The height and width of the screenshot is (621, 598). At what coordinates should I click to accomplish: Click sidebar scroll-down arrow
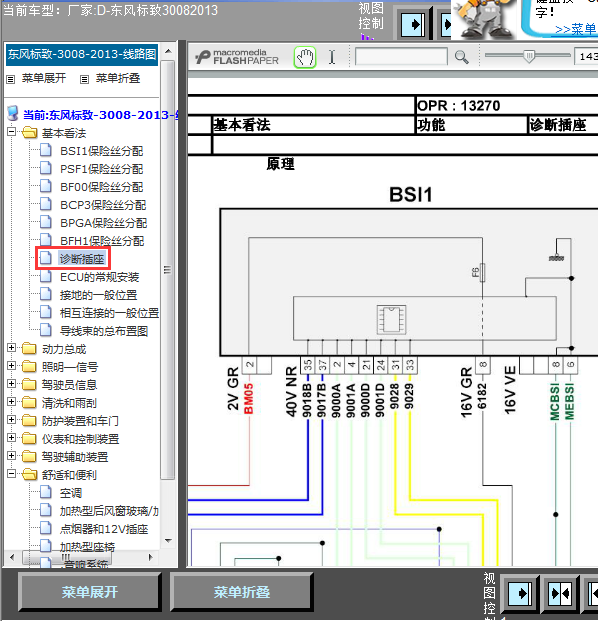tap(168, 541)
